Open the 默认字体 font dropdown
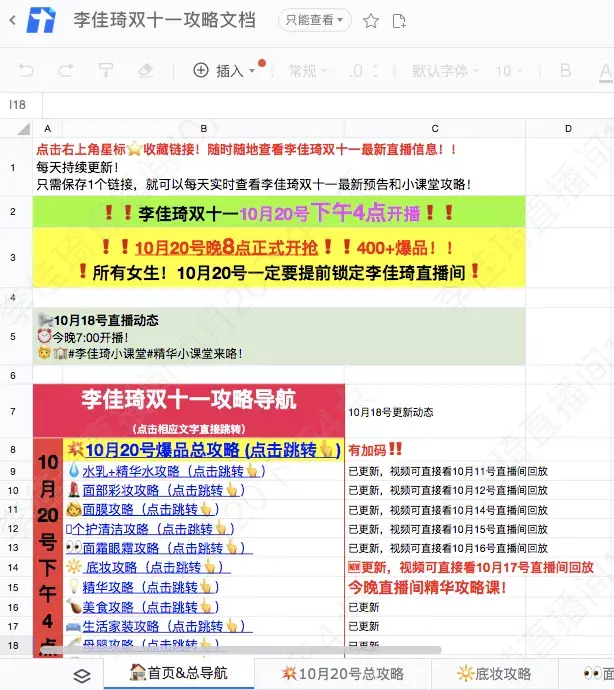The image size is (614, 690). [445, 70]
